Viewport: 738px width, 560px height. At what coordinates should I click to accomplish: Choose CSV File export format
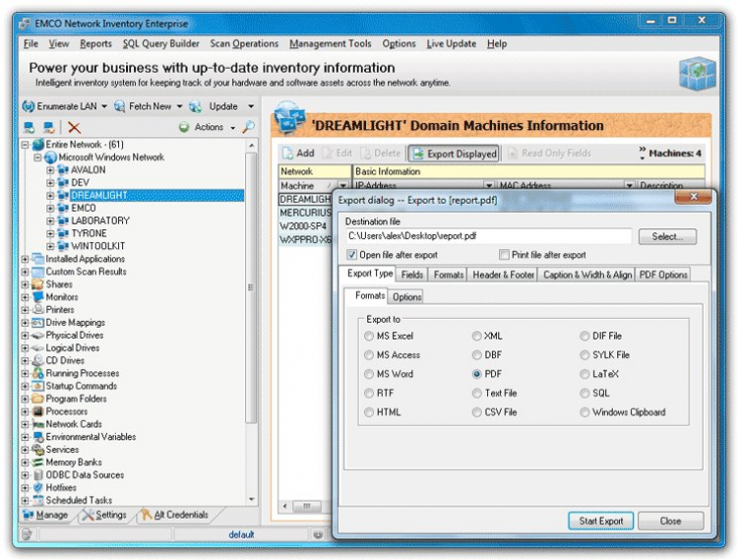[x=477, y=412]
